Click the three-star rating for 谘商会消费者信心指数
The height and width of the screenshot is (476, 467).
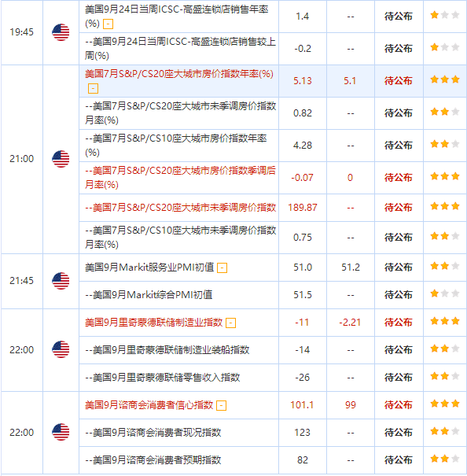[444, 404]
